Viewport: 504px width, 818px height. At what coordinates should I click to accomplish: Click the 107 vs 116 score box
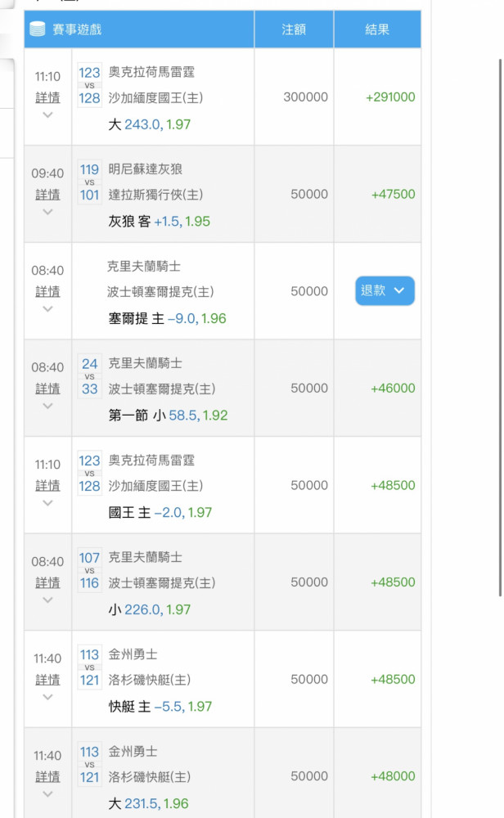tap(89, 570)
